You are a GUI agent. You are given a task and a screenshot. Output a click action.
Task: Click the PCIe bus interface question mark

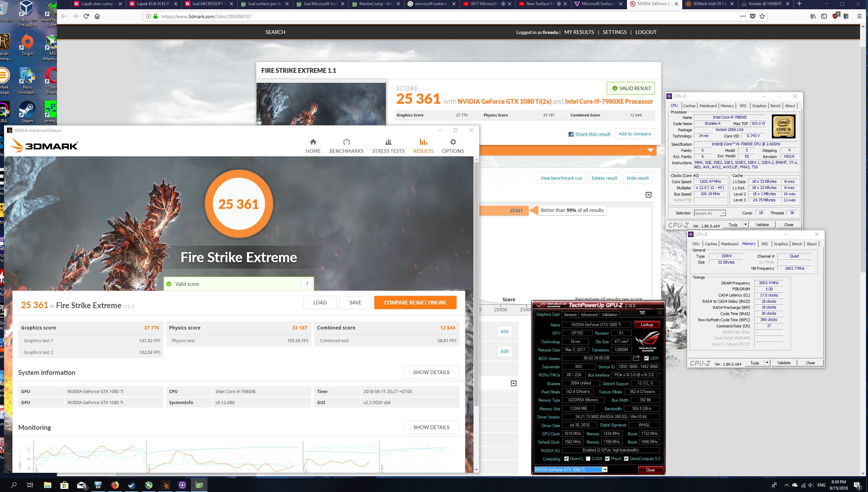point(659,375)
